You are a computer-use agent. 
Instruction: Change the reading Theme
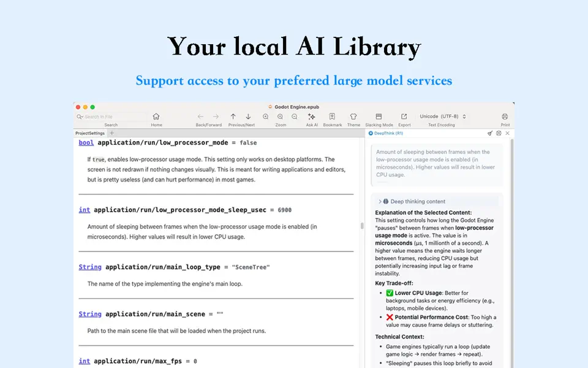(353, 116)
